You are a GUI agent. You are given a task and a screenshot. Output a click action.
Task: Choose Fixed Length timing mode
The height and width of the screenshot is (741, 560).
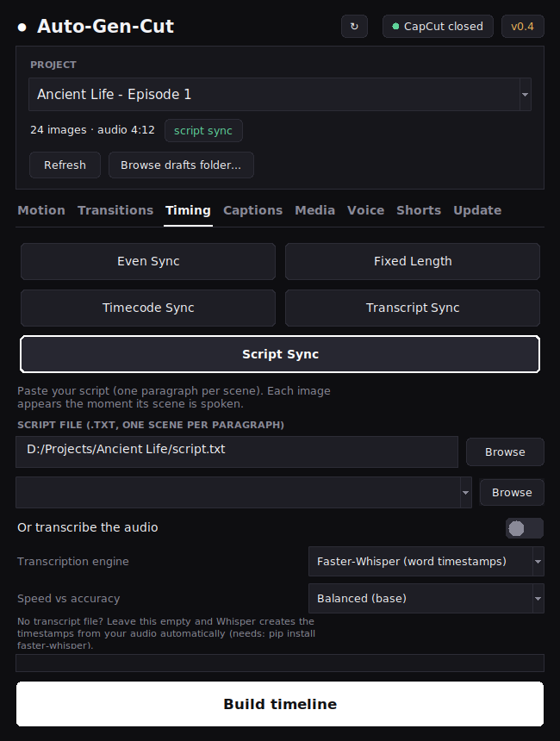pyautogui.click(x=413, y=261)
